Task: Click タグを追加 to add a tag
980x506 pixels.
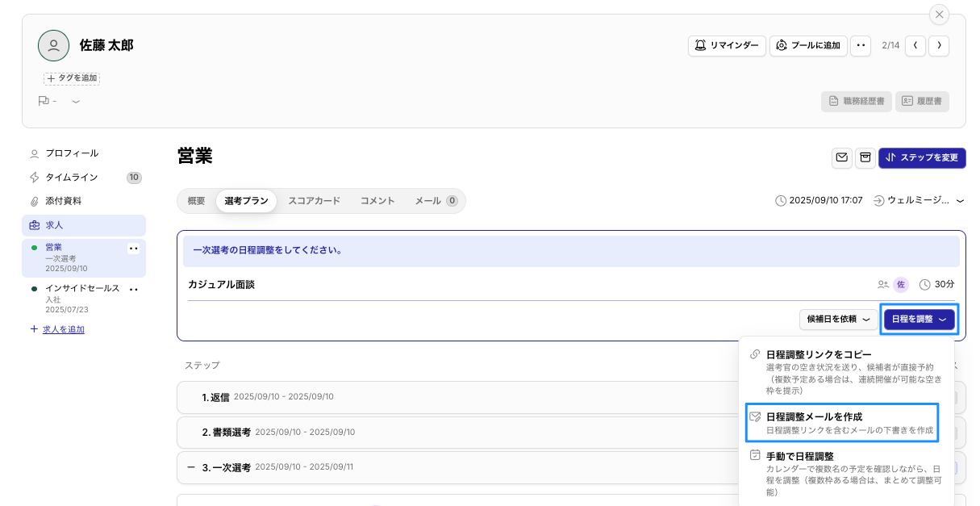Action: click(x=72, y=78)
